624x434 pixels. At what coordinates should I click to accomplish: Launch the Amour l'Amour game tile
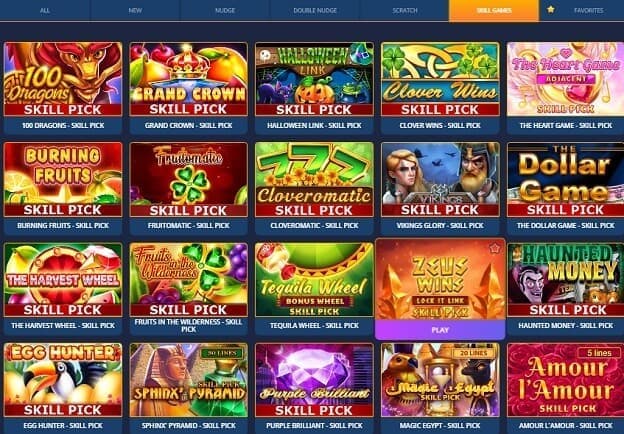566,380
